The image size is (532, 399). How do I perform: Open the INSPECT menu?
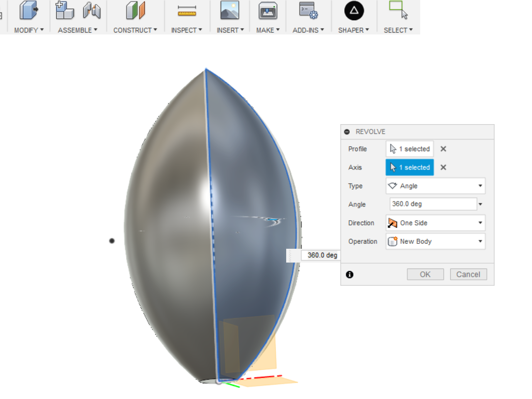click(187, 30)
